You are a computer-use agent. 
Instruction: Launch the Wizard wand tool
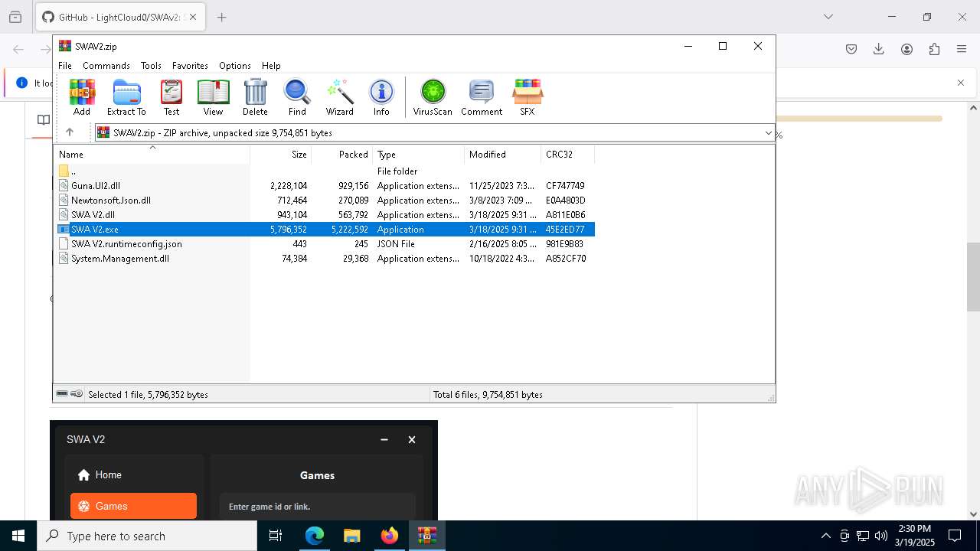click(340, 97)
